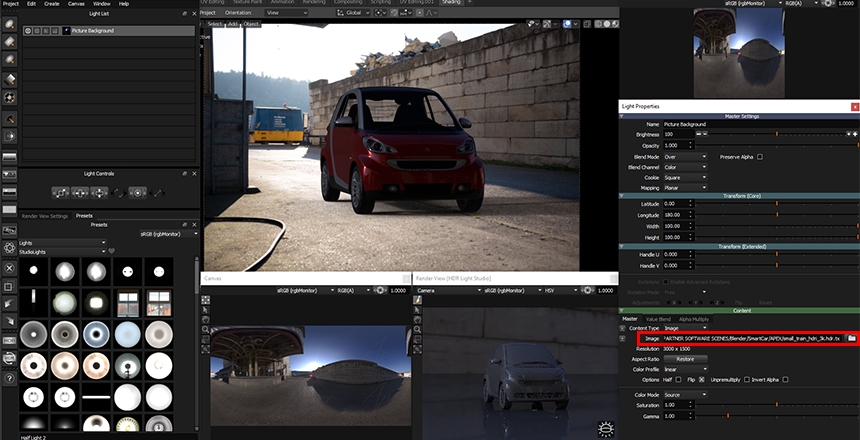Browse for image file with folder icon
Viewport: 860px width, 440px height.
(851, 339)
